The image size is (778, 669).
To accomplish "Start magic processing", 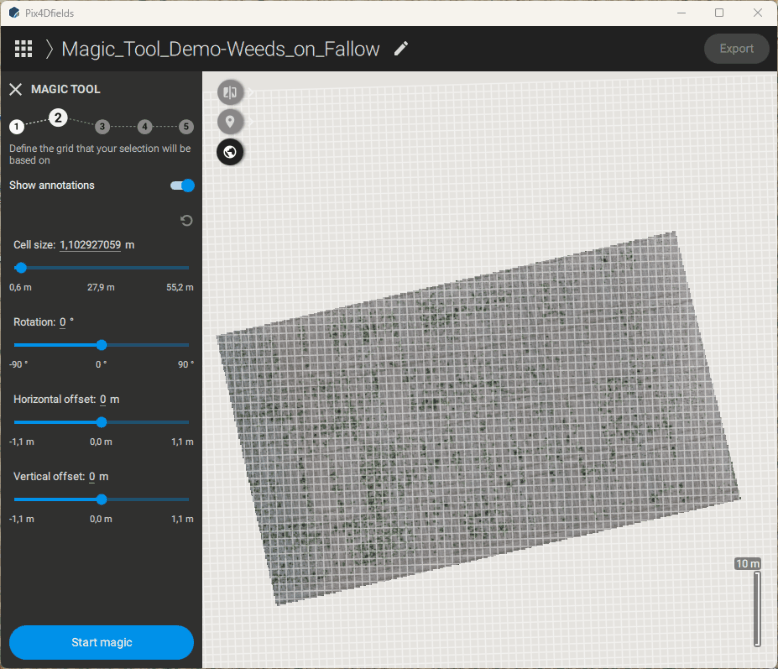I will click(x=101, y=642).
